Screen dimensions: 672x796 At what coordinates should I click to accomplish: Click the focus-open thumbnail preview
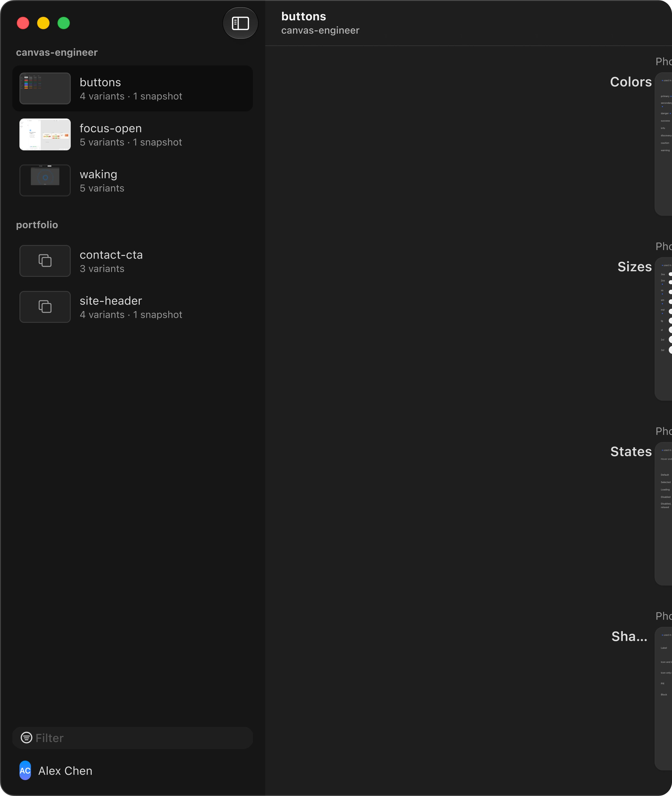pyautogui.click(x=45, y=134)
